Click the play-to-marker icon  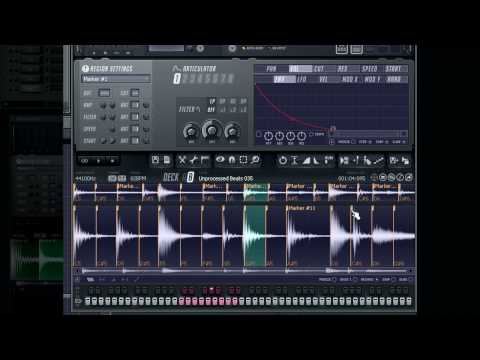click(344, 161)
